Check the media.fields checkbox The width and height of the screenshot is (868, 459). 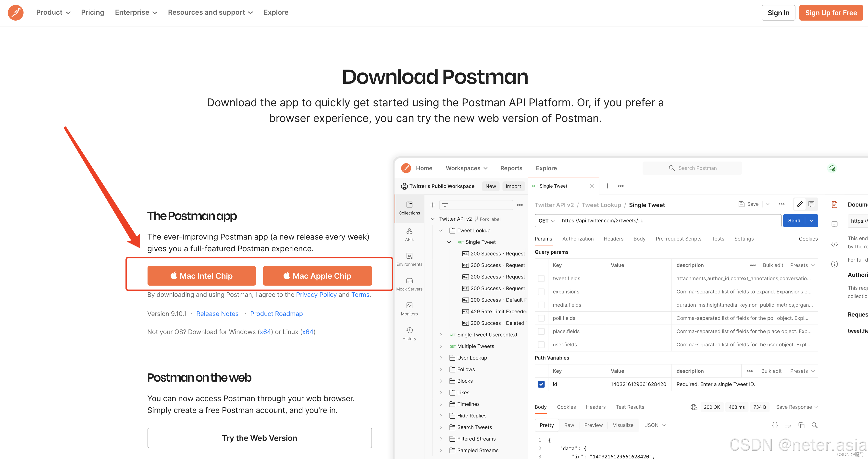pyautogui.click(x=541, y=305)
